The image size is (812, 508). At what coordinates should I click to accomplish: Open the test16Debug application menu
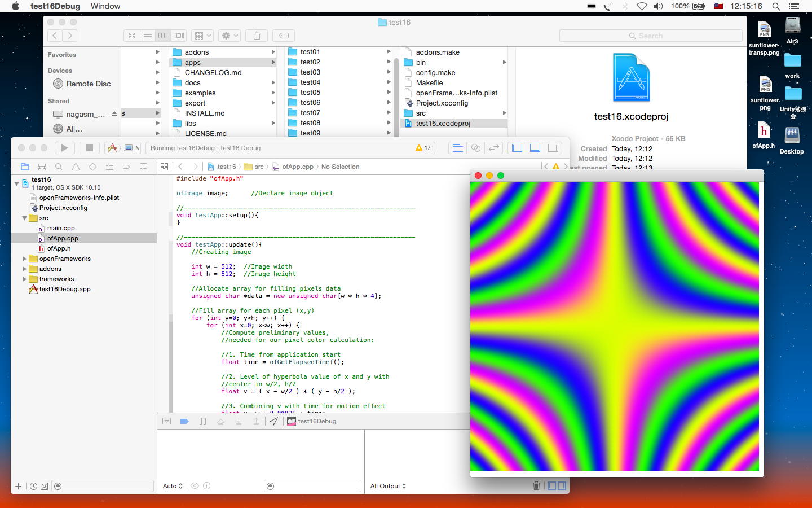(55, 6)
